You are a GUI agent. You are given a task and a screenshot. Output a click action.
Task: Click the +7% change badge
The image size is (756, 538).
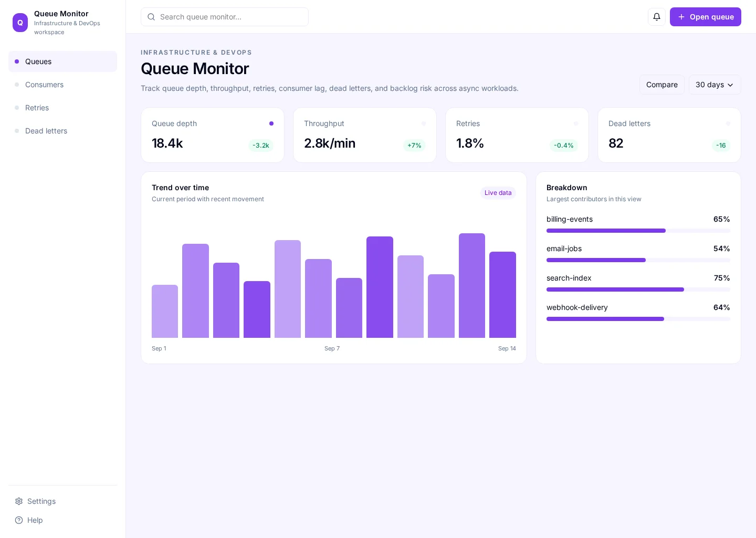click(x=414, y=146)
